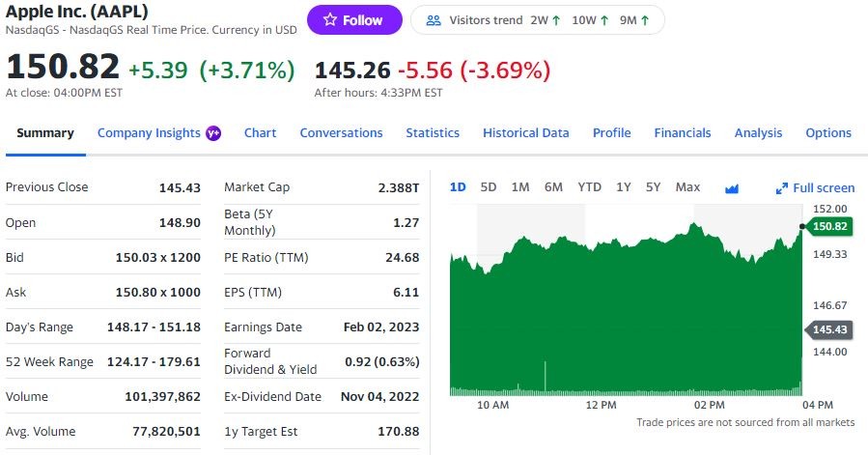Image resolution: width=868 pixels, height=455 pixels.
Task: Switch chart range to 5D
Action: pyautogui.click(x=489, y=187)
